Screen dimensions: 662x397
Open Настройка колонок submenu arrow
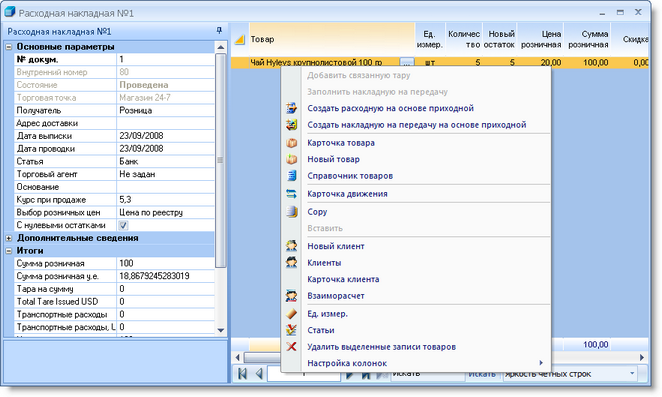[x=541, y=363]
